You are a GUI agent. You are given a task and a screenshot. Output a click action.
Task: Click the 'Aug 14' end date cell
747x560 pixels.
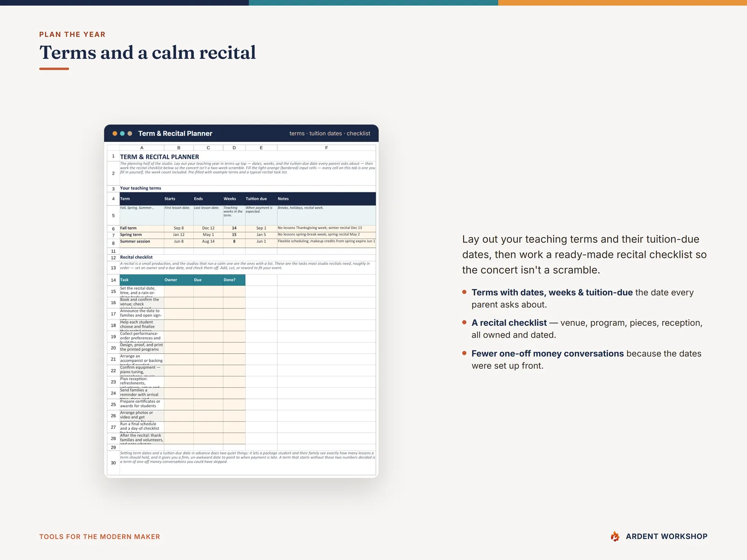(x=208, y=242)
